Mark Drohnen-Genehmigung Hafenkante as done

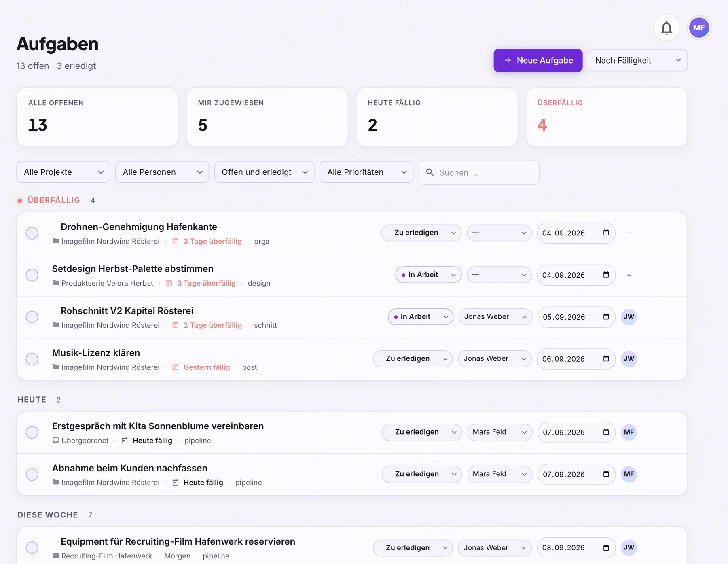click(32, 233)
